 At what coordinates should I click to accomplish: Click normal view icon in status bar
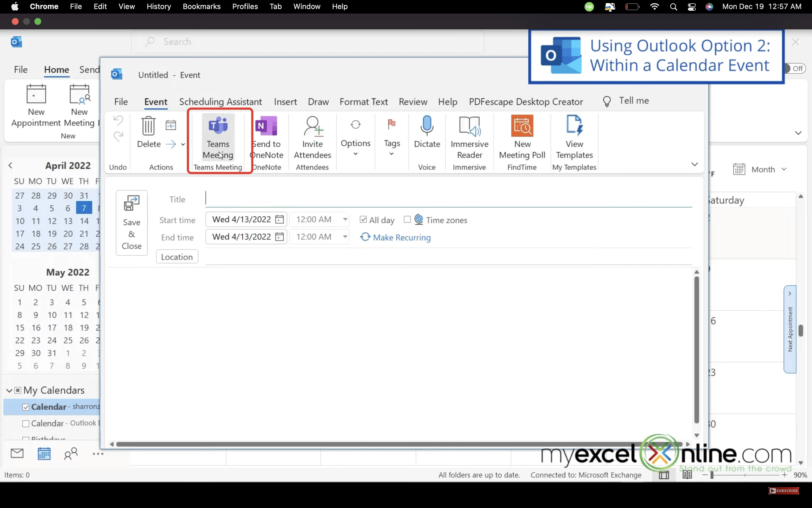click(x=664, y=475)
